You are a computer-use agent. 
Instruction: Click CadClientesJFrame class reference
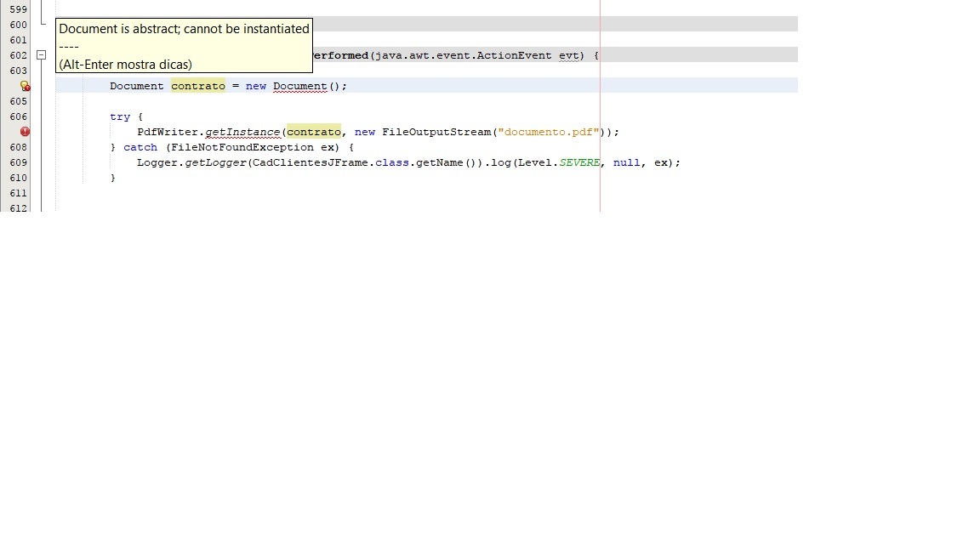click(310, 162)
